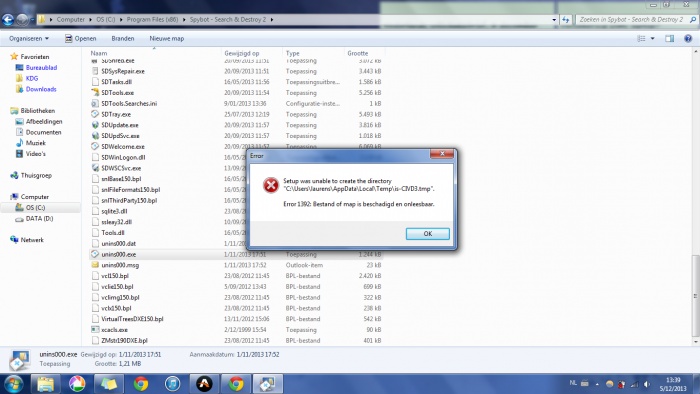Select Program Files (x86) in breadcrumb
Viewport: 700px width, 394px height.
click(x=152, y=20)
